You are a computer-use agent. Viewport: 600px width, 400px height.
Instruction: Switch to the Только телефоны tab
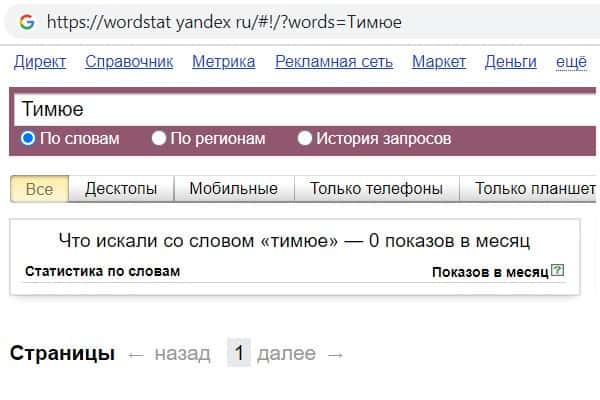[x=377, y=189]
